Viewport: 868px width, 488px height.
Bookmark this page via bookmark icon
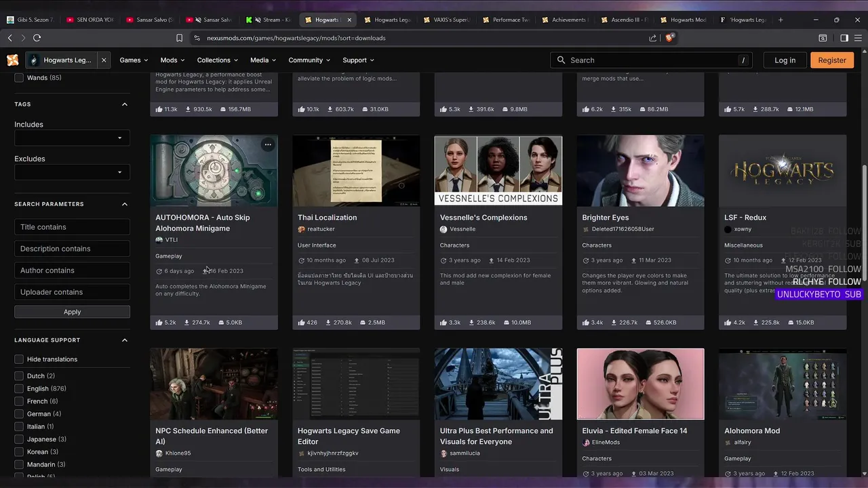coord(179,38)
